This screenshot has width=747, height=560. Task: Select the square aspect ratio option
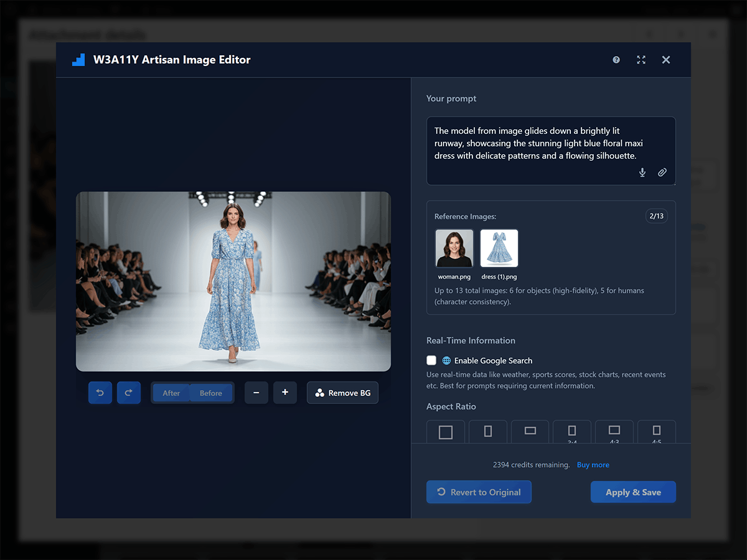[x=445, y=431]
